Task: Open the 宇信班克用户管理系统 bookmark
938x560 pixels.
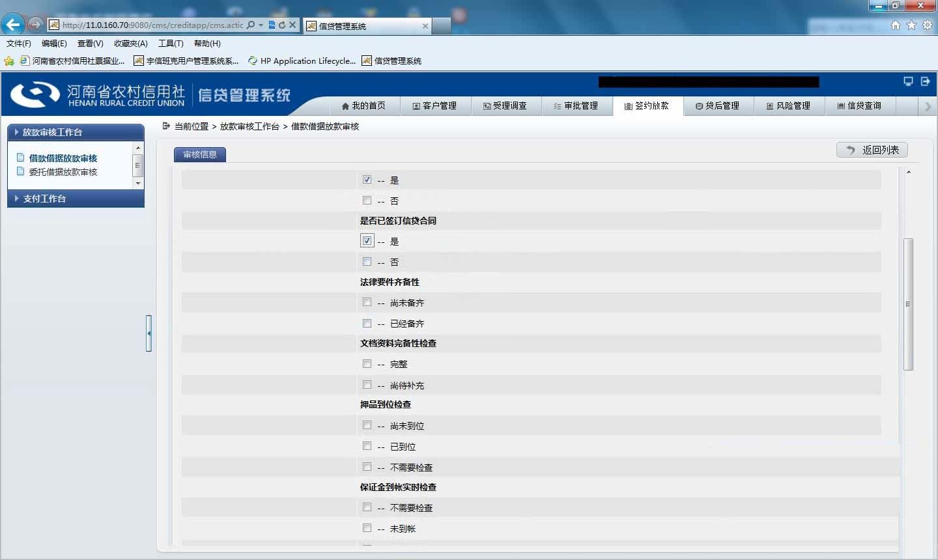Action: pos(186,61)
